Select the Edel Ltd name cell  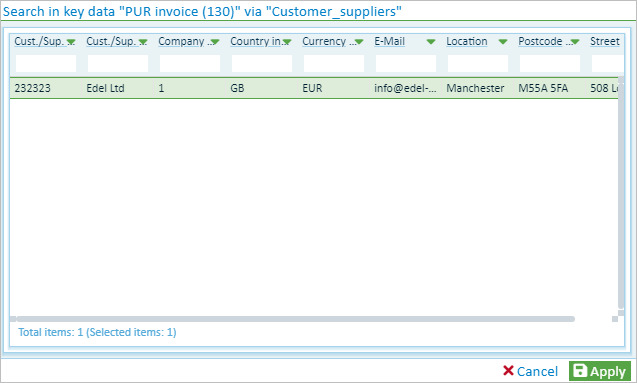coord(105,88)
